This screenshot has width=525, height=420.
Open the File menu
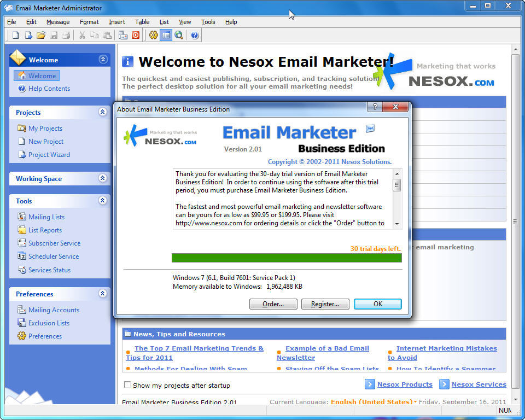point(11,22)
